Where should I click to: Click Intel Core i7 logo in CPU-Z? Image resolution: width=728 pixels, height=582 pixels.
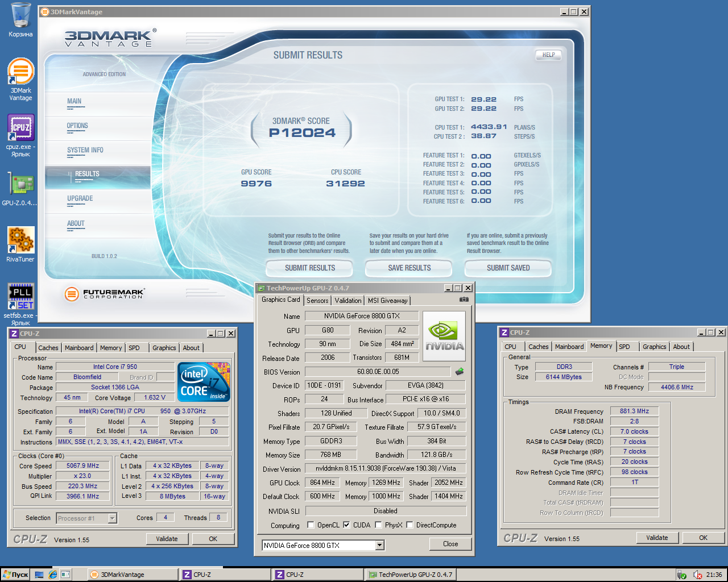point(204,382)
